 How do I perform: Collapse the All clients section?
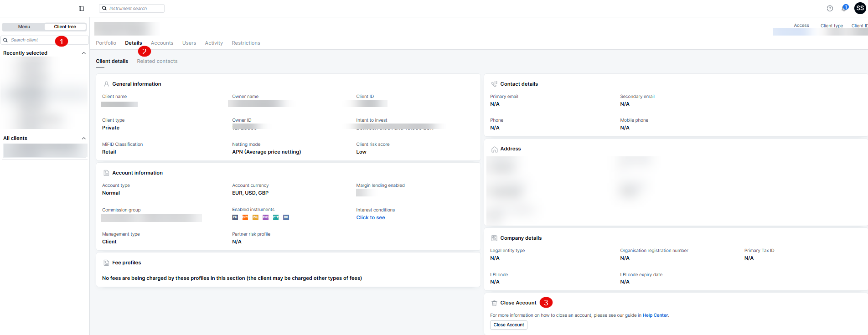point(83,138)
